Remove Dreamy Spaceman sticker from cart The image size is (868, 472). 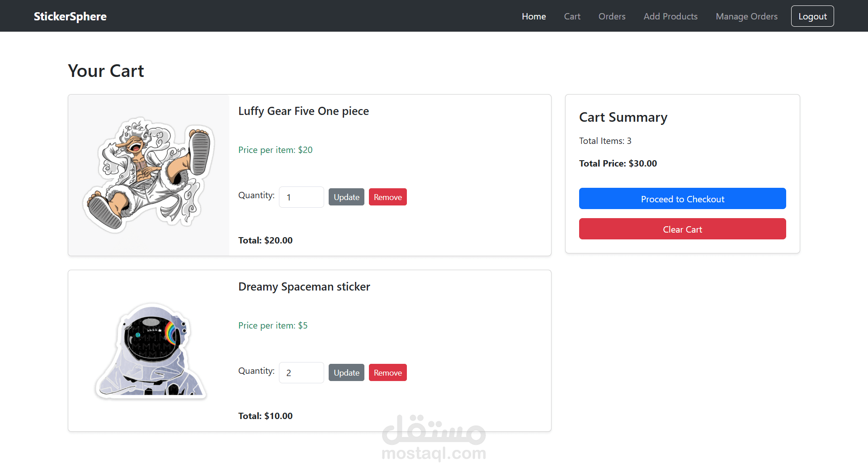click(x=387, y=373)
